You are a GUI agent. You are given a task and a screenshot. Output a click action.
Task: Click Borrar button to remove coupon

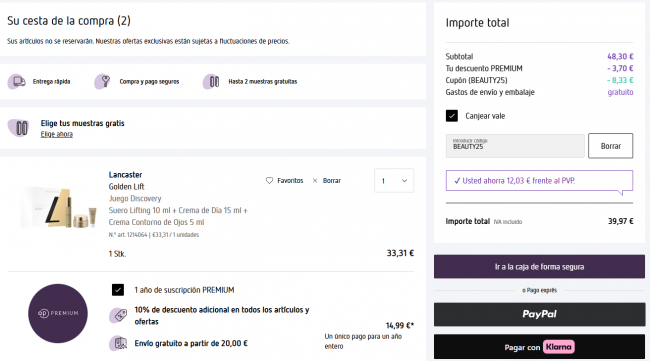(611, 146)
